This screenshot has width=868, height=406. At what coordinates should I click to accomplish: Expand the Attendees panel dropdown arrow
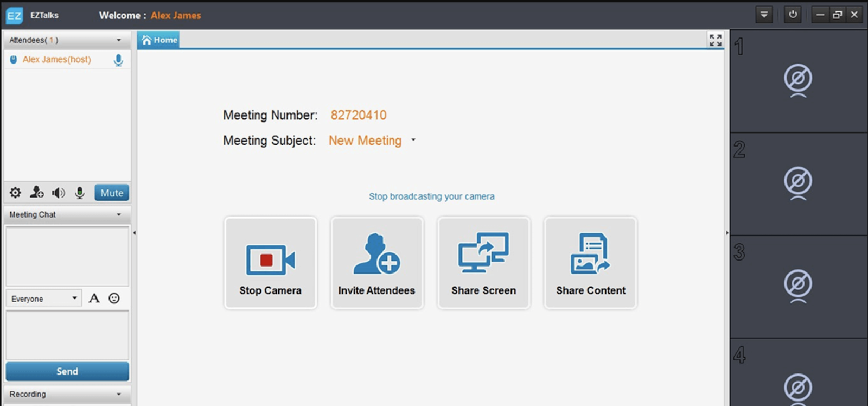[119, 40]
